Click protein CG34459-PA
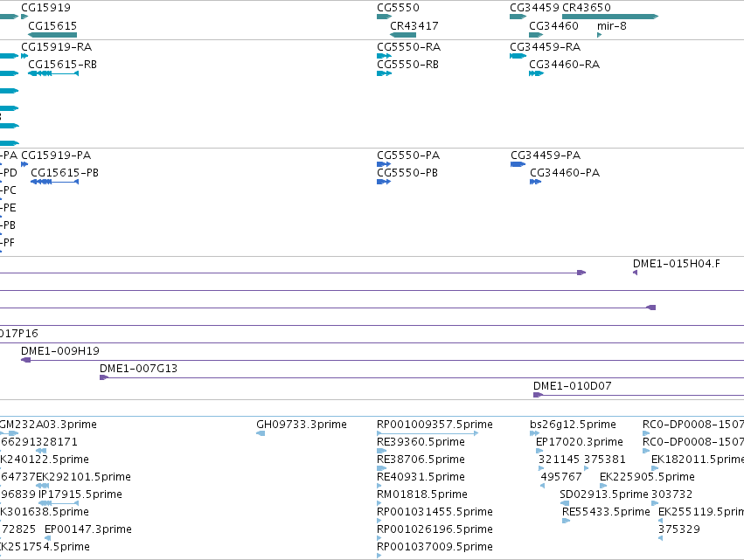This screenshot has height=560, width=744. pyautogui.click(x=546, y=156)
